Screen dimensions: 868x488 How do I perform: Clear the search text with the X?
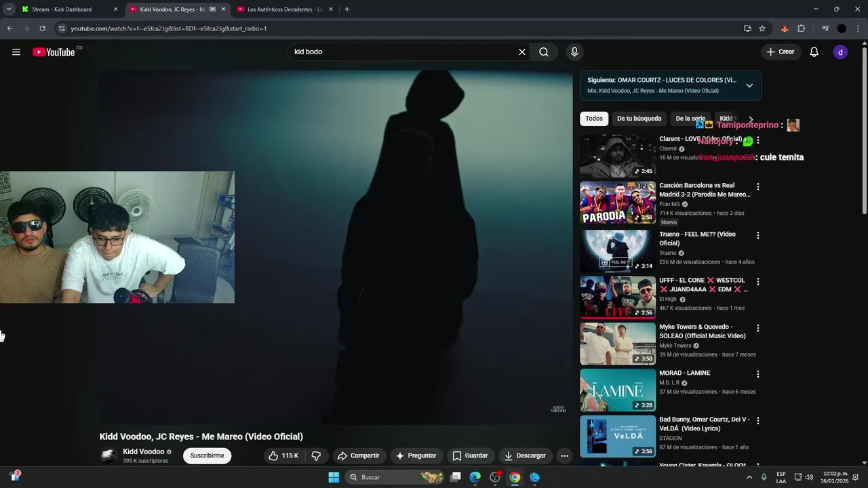(x=522, y=52)
